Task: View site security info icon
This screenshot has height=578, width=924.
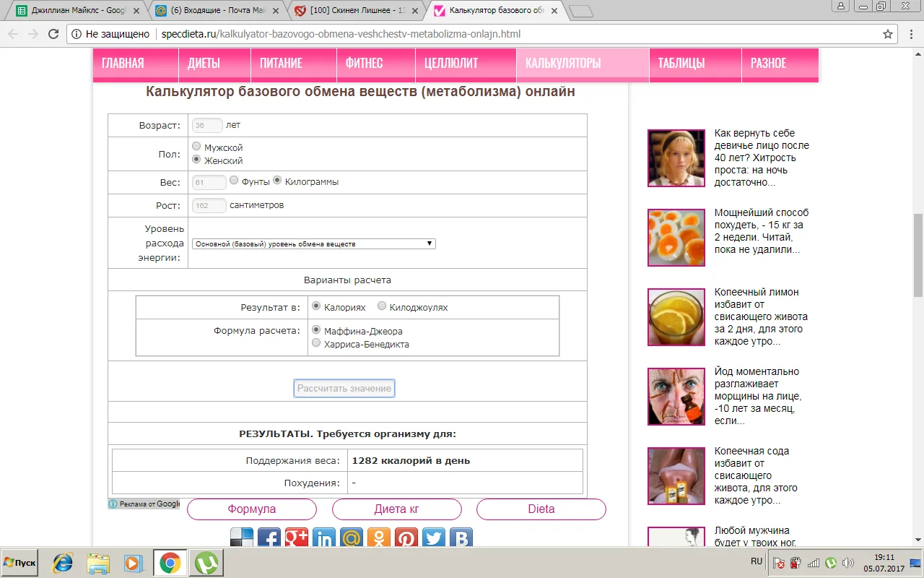Action: pos(77,34)
